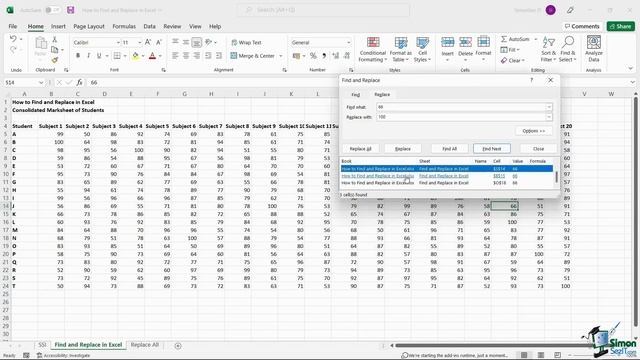Toggle Wrap Text
640x360 pixels.
pyautogui.click(x=246, y=42)
